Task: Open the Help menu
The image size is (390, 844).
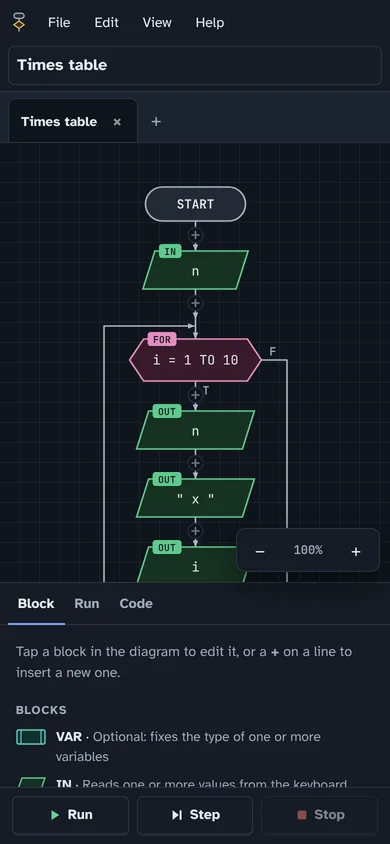Action: point(210,23)
